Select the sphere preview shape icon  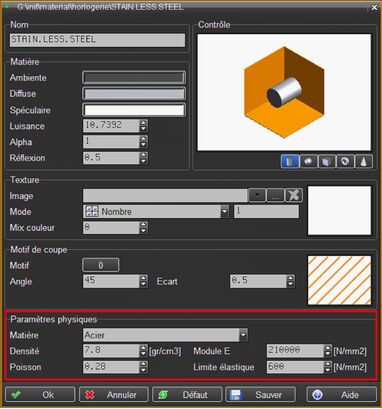pyautogui.click(x=308, y=162)
